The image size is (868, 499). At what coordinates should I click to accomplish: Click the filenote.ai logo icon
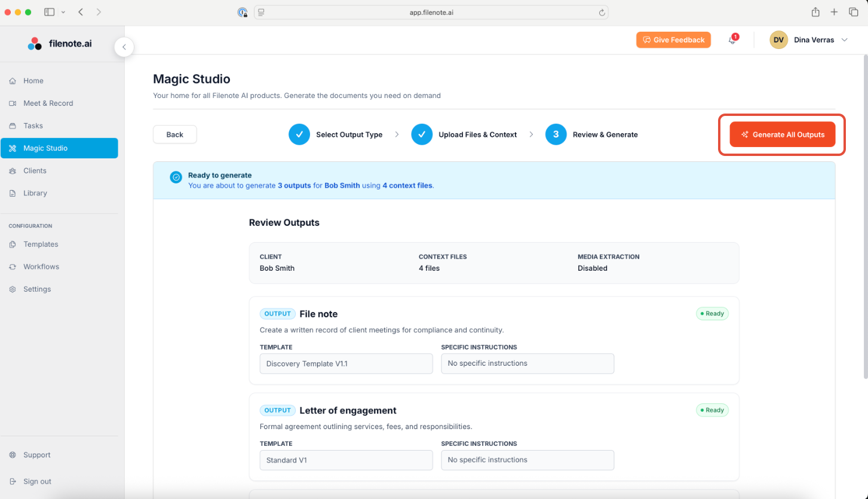35,44
